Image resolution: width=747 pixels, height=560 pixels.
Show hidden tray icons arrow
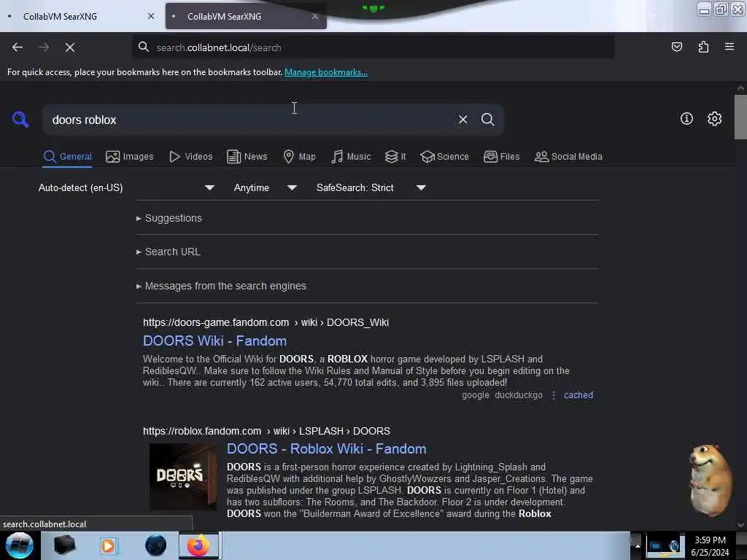tap(637, 546)
